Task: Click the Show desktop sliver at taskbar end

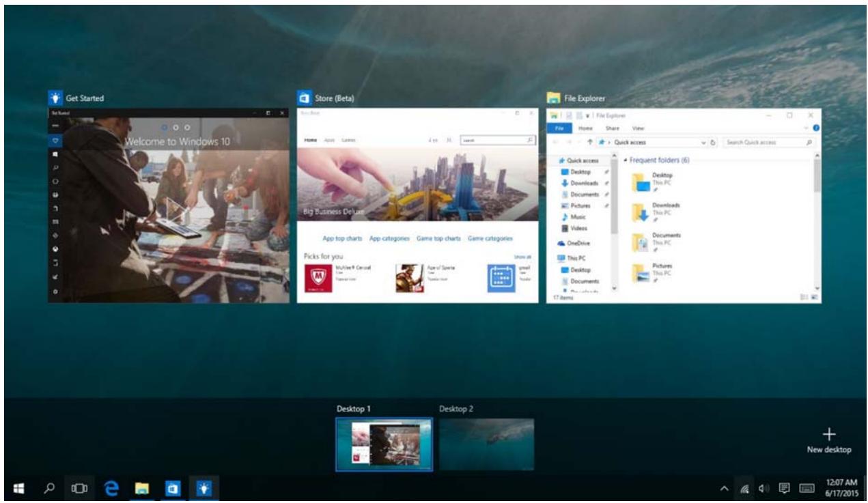Action: click(866, 489)
